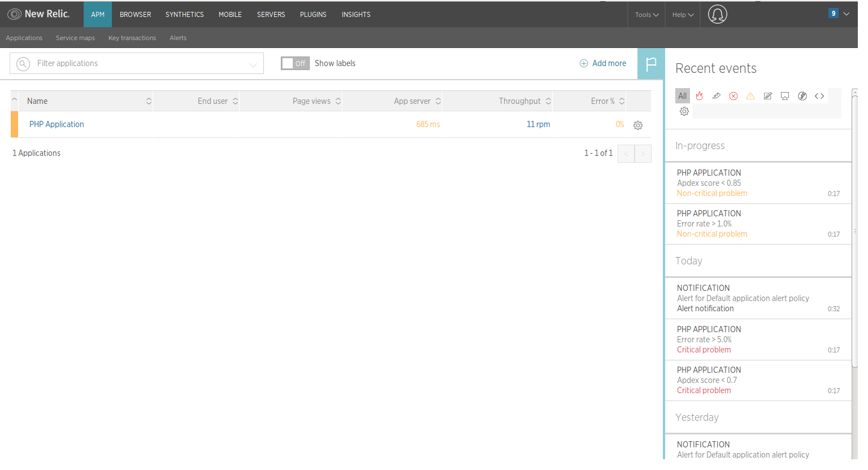The width and height of the screenshot is (868, 470).
Task: Click the Add more link
Action: coord(609,63)
